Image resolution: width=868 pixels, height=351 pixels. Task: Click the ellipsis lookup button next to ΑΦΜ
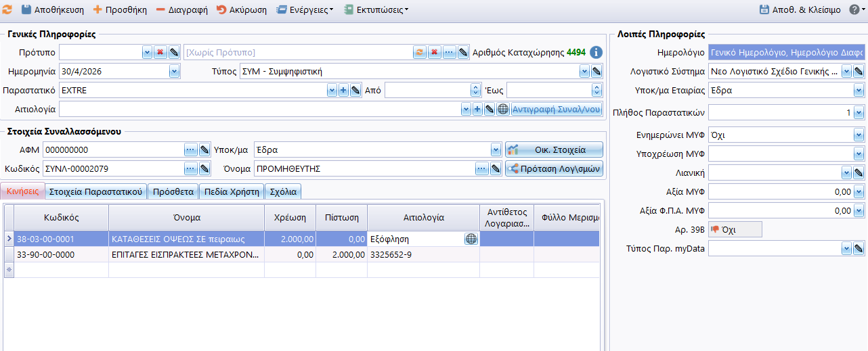190,149
